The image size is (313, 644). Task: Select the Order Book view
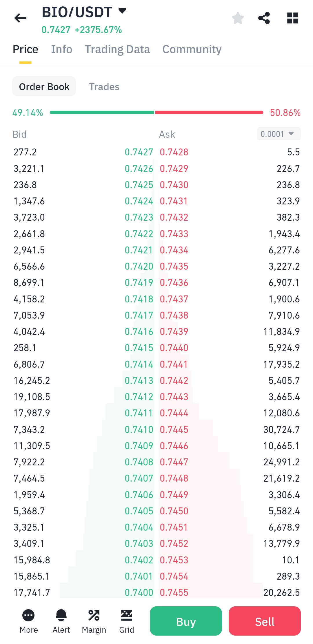tap(44, 86)
